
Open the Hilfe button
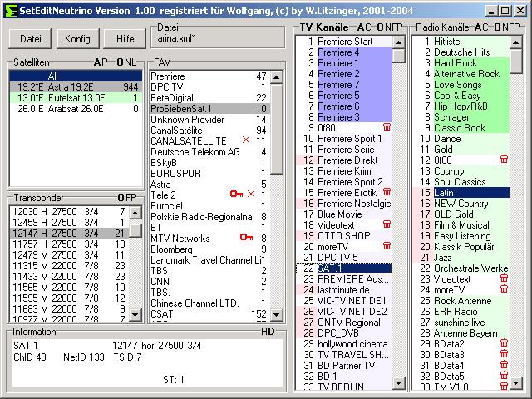[126, 39]
